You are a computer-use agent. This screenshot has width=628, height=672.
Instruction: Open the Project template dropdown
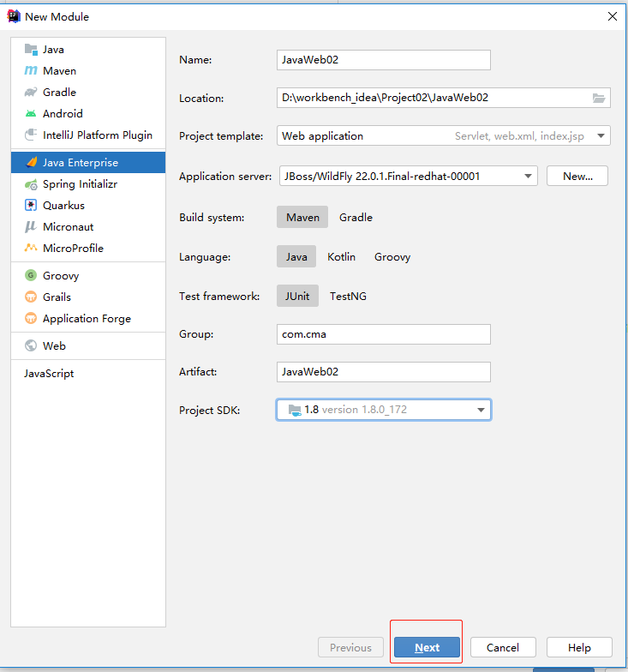click(x=444, y=135)
